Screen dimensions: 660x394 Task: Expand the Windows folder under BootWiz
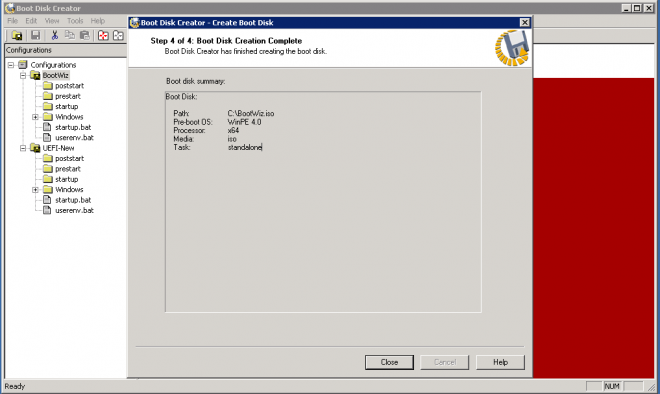pos(35,117)
